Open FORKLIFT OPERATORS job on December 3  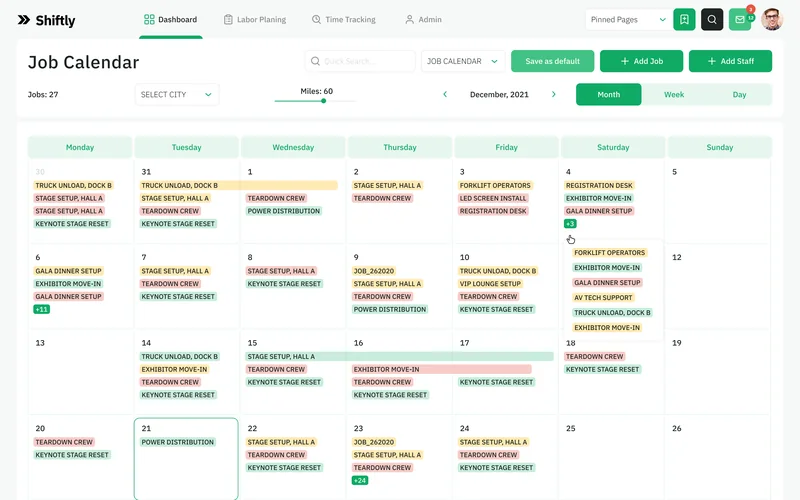pos(495,185)
